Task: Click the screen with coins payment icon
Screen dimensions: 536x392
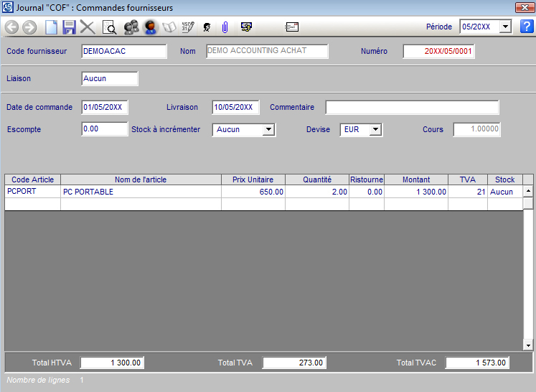Action: pos(246,27)
